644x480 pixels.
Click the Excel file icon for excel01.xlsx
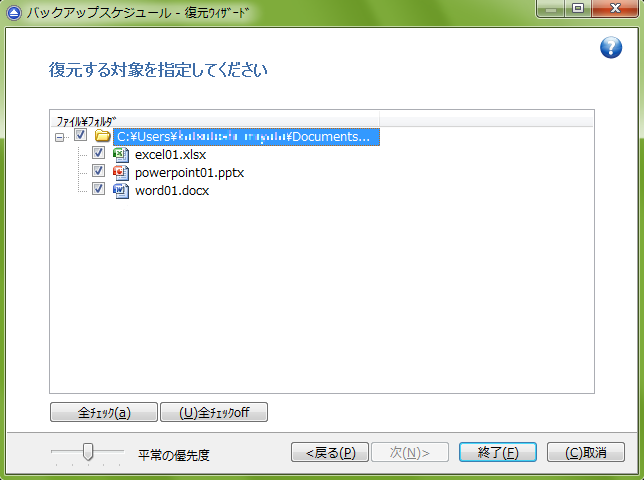pos(120,154)
